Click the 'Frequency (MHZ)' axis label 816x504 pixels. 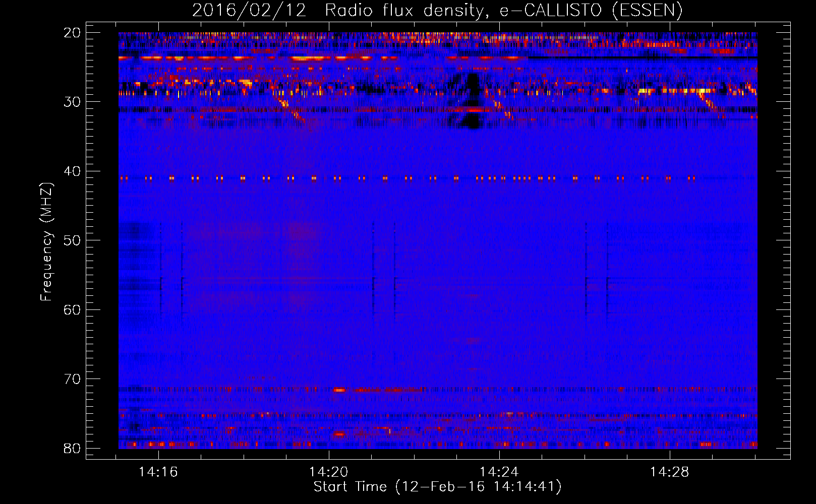click(x=46, y=242)
